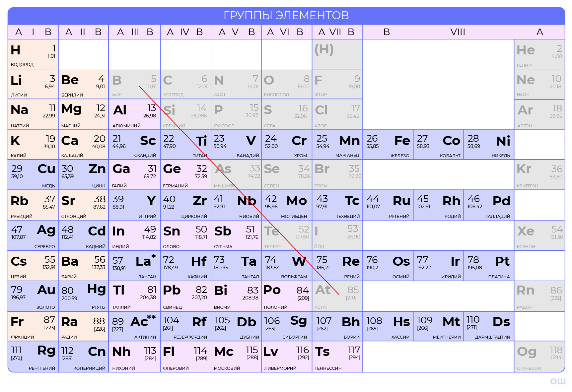This screenshot has height=392, width=572.
Task: Click the radium cell labeled РАДИЙ
Action: [x=84, y=326]
